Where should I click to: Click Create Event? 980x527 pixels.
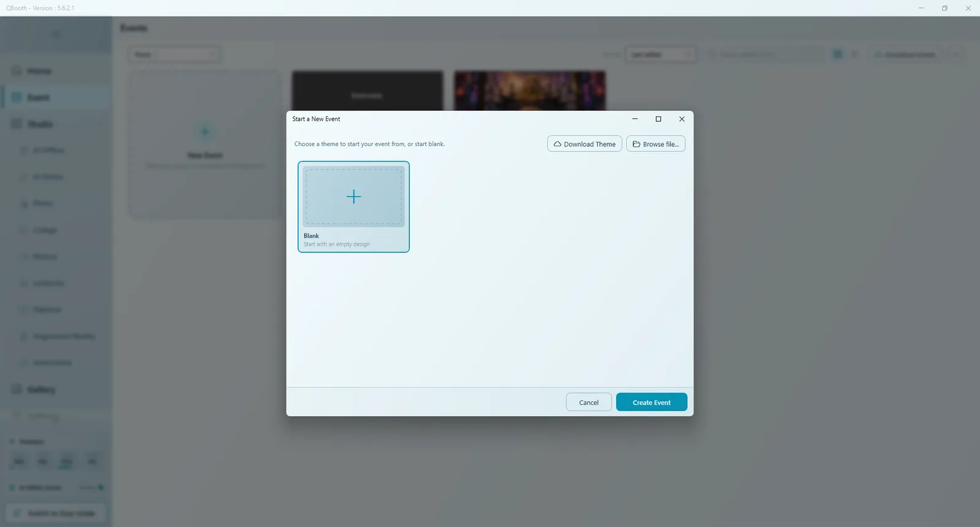[x=652, y=402]
